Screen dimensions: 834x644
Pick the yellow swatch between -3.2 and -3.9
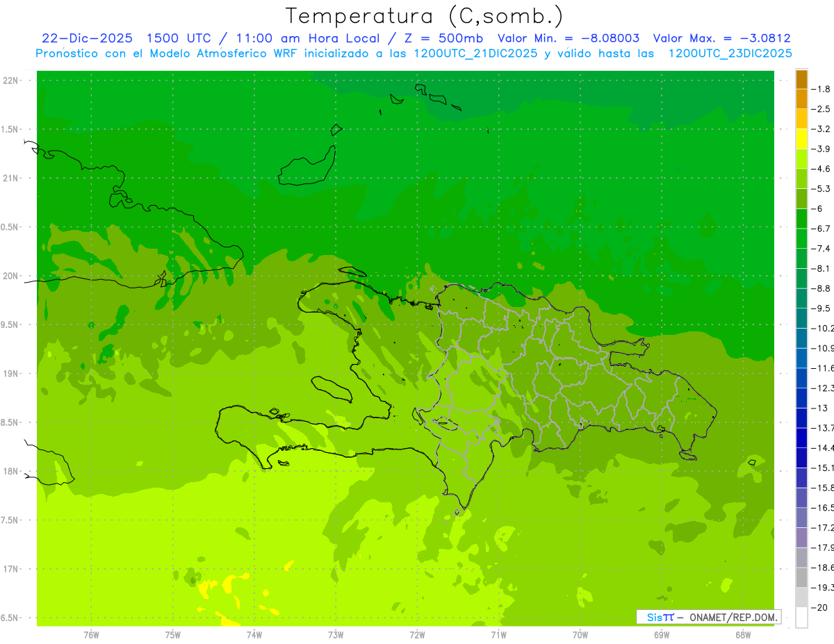801,139
